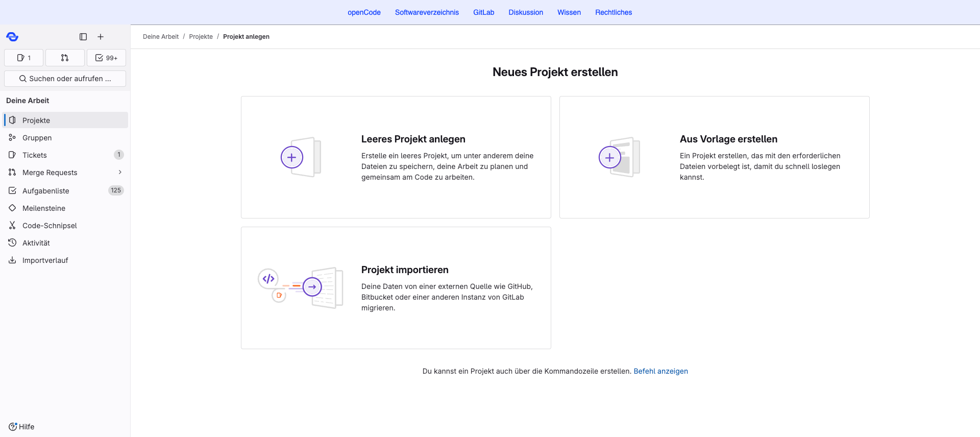Viewport: 980px width, 437px height.
Task: Open Meilensteine in the sidebar
Action: [x=44, y=208]
